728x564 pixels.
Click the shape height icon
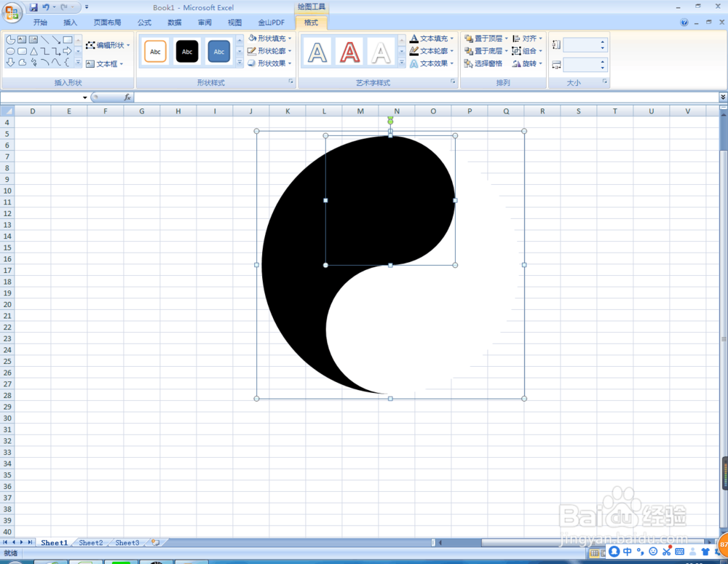(556, 44)
